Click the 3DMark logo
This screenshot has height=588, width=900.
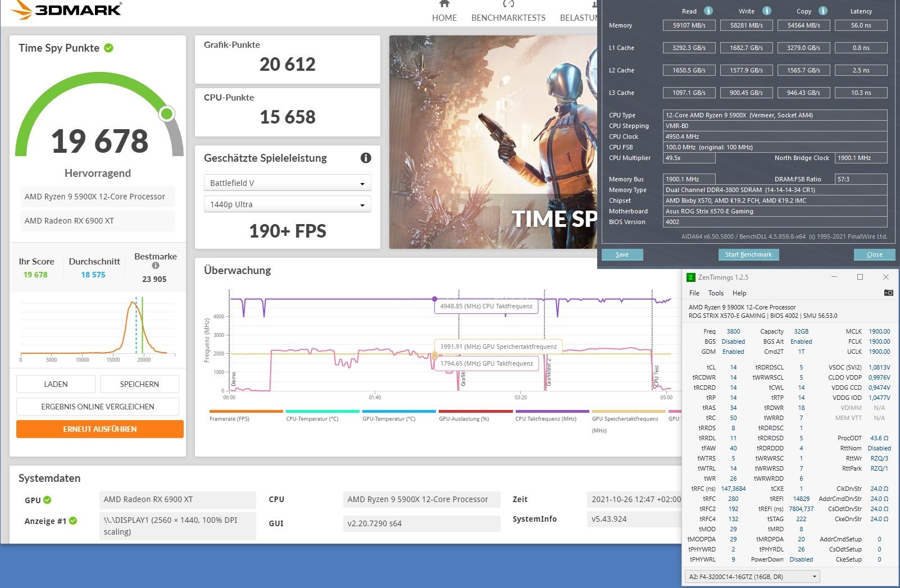pos(66,10)
